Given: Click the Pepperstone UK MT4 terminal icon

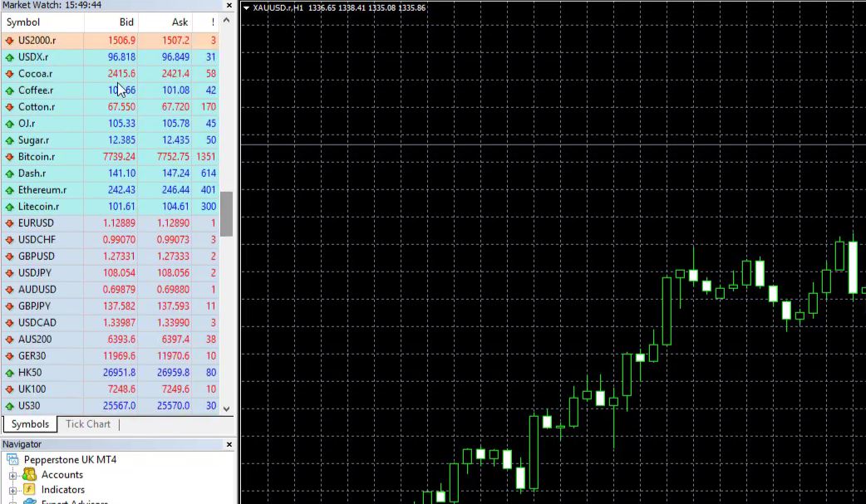Looking at the screenshot, I should click(x=12, y=460).
